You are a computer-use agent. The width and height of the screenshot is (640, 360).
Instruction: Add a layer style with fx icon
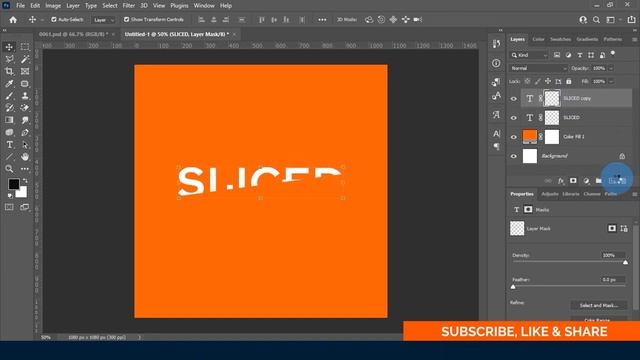(x=561, y=181)
